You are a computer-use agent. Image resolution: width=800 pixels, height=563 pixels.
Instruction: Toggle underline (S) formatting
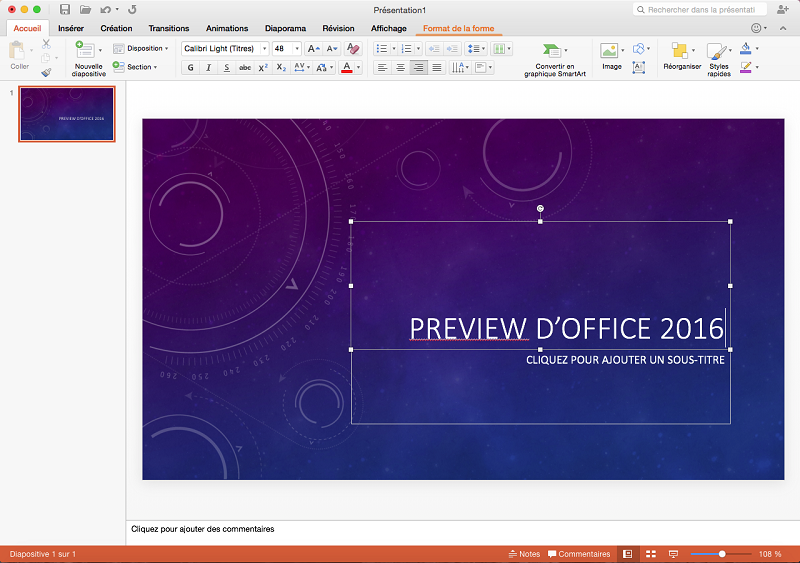tap(227, 67)
